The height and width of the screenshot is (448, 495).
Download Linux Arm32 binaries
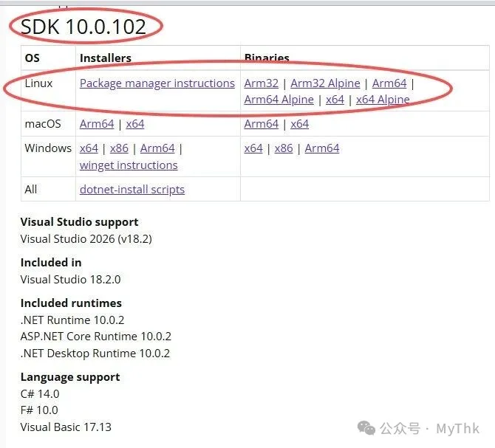point(262,83)
